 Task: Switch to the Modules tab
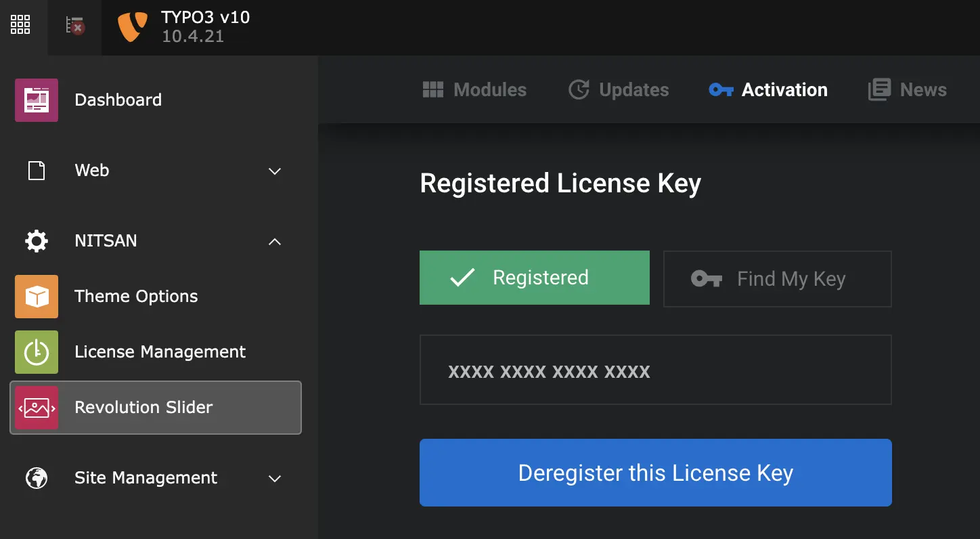pyautogui.click(x=474, y=90)
